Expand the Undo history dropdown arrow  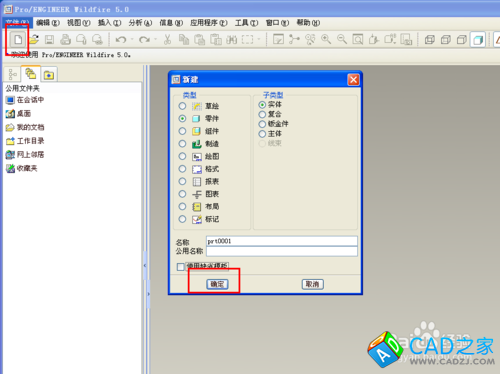(x=132, y=40)
